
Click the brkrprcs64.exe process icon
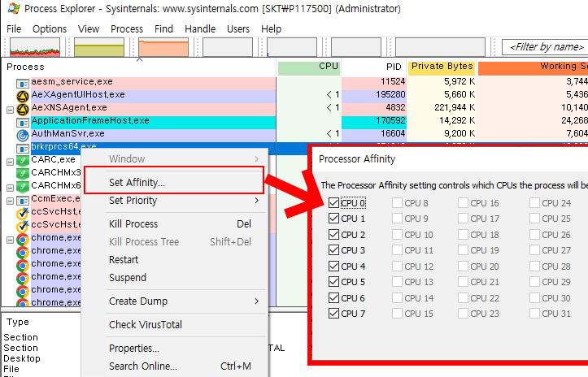pos(23,149)
